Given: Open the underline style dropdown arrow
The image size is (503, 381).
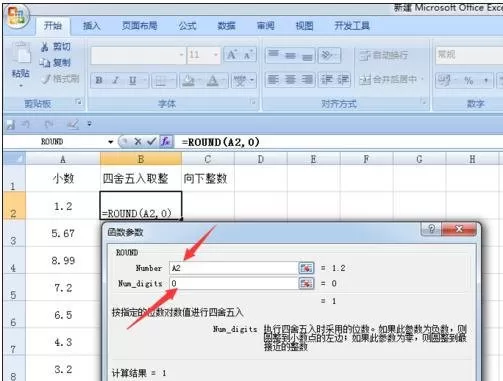Looking at the screenshot, I should coord(145,80).
